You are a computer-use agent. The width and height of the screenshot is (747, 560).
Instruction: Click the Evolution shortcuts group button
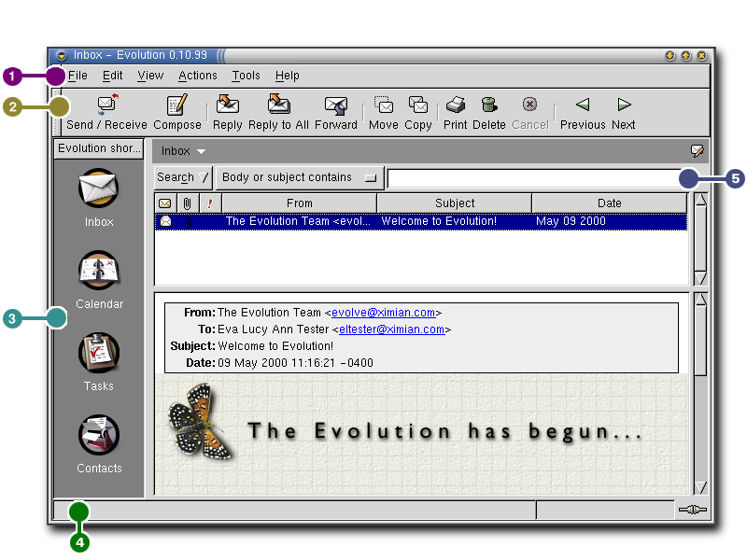[x=99, y=148]
